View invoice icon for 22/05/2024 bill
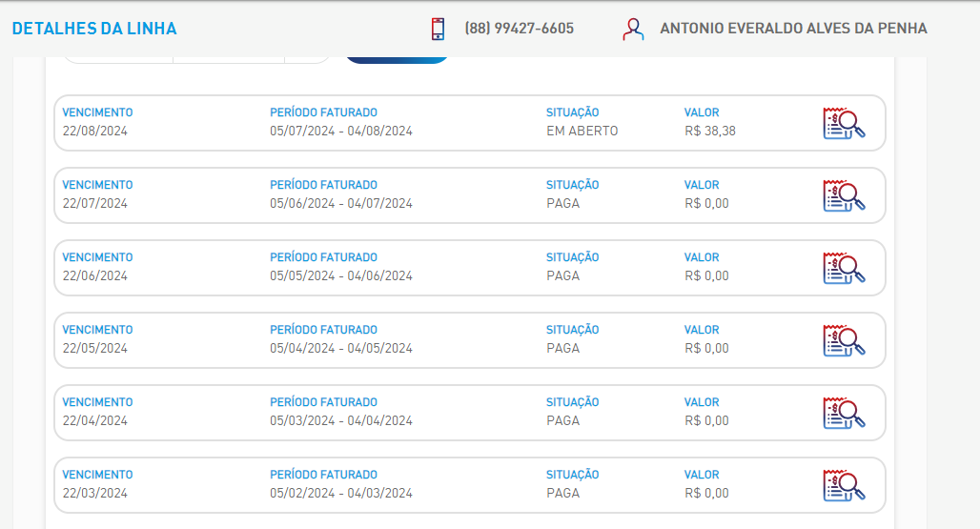 pos(844,340)
